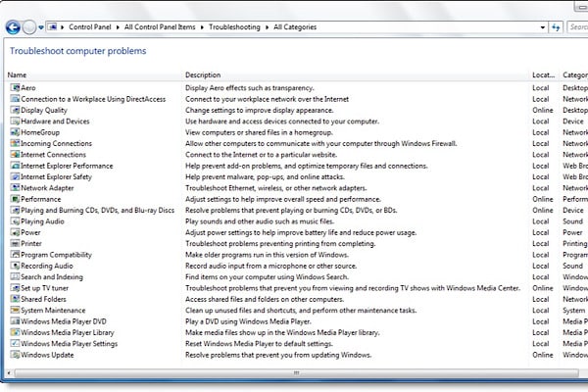Click the Aero troubleshooter icon
Screen dimensions: 588x392
pyautogui.click(x=15, y=88)
